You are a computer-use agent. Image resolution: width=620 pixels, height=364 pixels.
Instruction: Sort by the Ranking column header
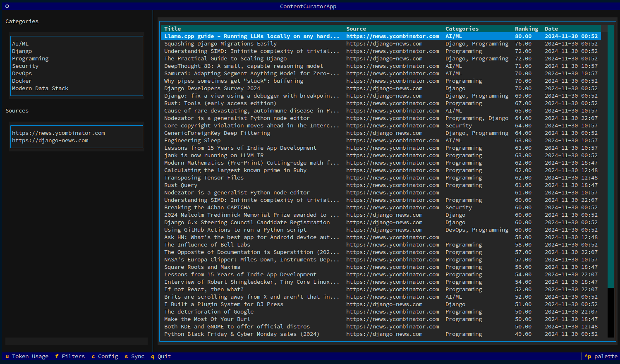[526, 29]
